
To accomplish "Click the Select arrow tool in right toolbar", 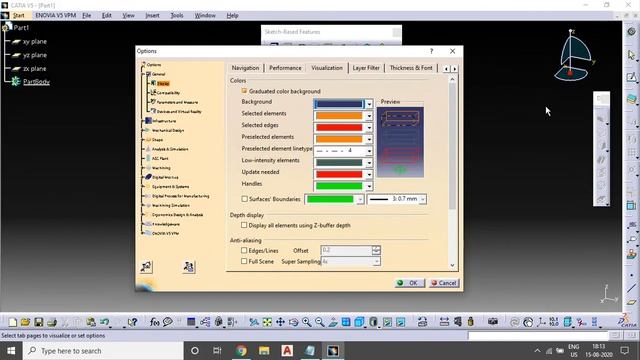I will point(631,54).
